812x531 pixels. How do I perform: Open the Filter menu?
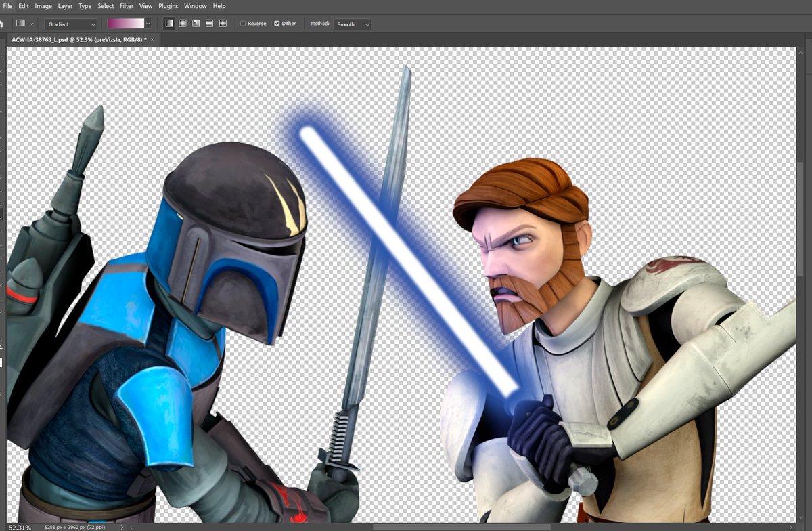click(x=127, y=6)
